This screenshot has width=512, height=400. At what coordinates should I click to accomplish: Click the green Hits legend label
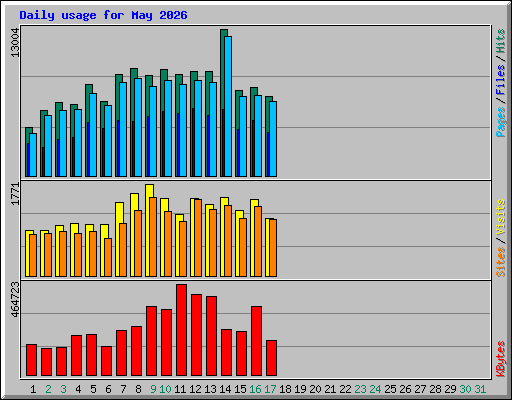[501, 42]
